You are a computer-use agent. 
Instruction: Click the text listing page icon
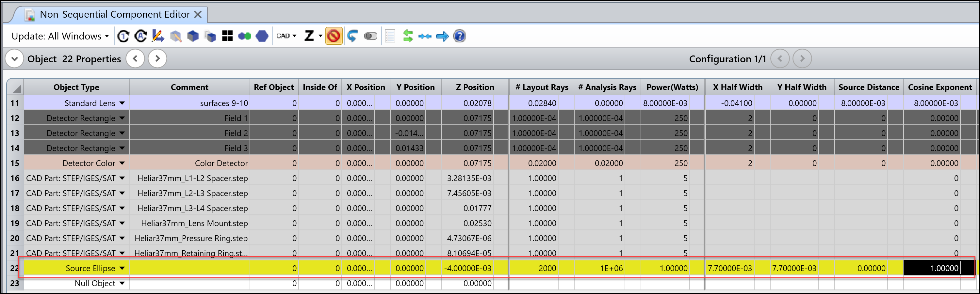pyautogui.click(x=390, y=36)
